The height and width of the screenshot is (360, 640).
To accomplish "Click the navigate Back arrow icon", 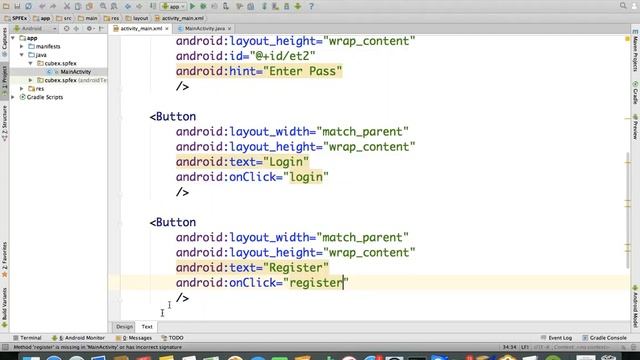I will [x=128, y=6].
